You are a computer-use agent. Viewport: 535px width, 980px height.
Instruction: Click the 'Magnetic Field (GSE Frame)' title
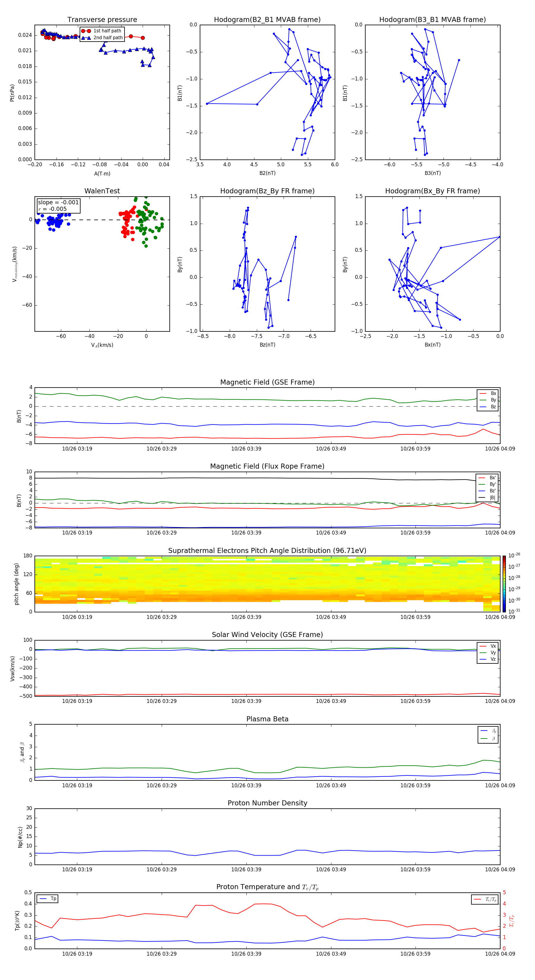coord(267,382)
